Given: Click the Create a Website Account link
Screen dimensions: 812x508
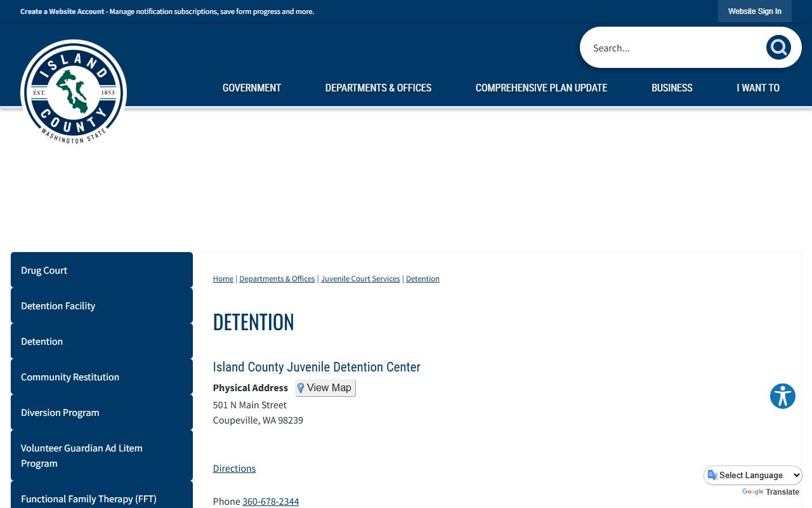Looking at the screenshot, I should (62, 11).
